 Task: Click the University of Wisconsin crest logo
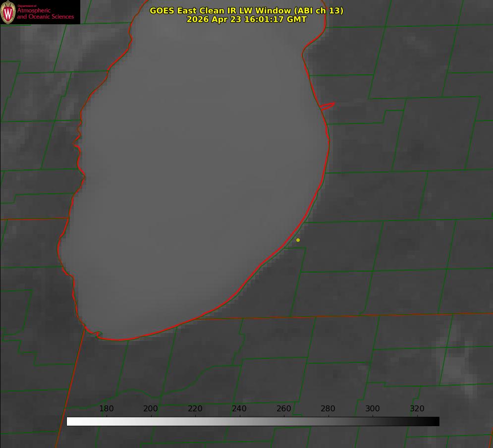8,12
